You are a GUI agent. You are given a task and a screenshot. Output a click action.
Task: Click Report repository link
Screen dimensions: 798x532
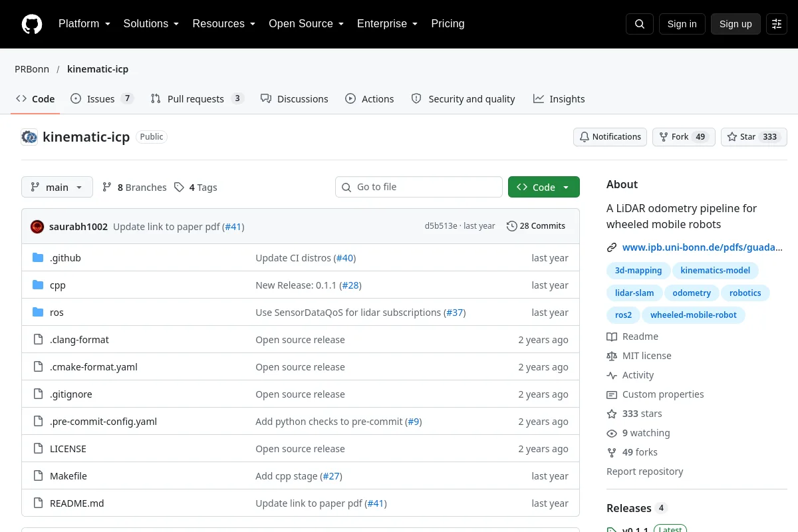point(645,471)
